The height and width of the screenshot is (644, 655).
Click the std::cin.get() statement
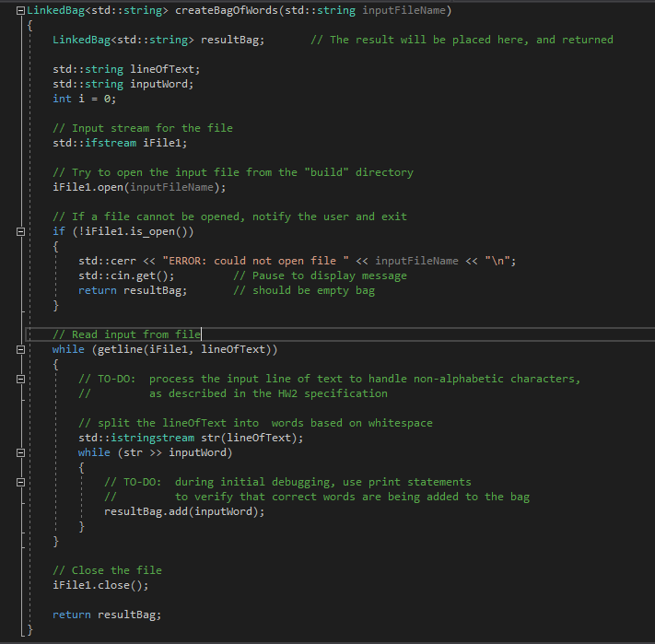pyautogui.click(x=126, y=275)
